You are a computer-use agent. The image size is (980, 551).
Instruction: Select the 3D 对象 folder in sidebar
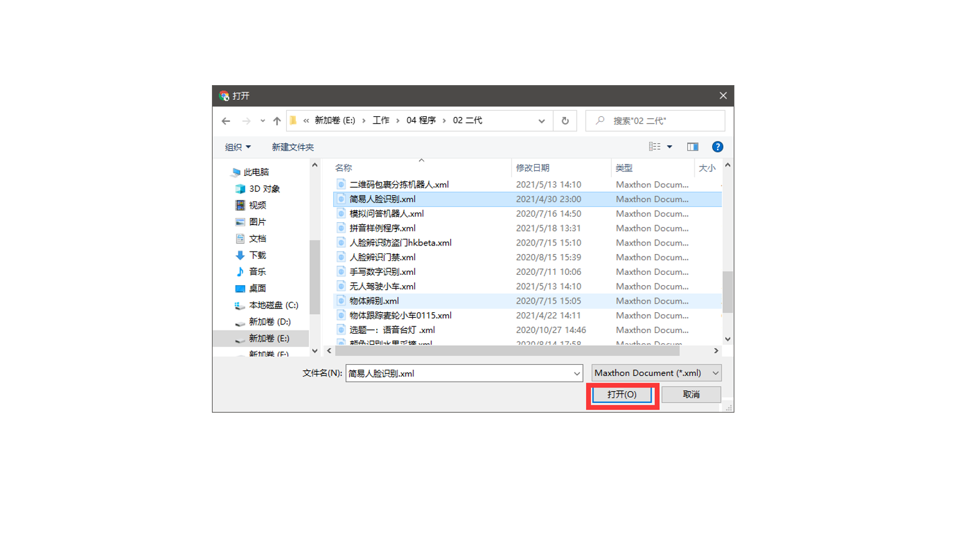264,189
